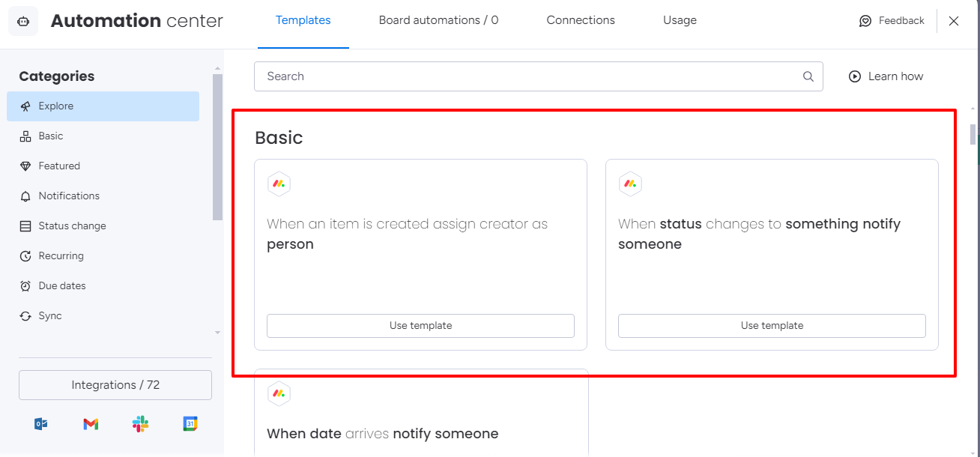Select the Explore category
The image size is (980, 457).
click(103, 106)
